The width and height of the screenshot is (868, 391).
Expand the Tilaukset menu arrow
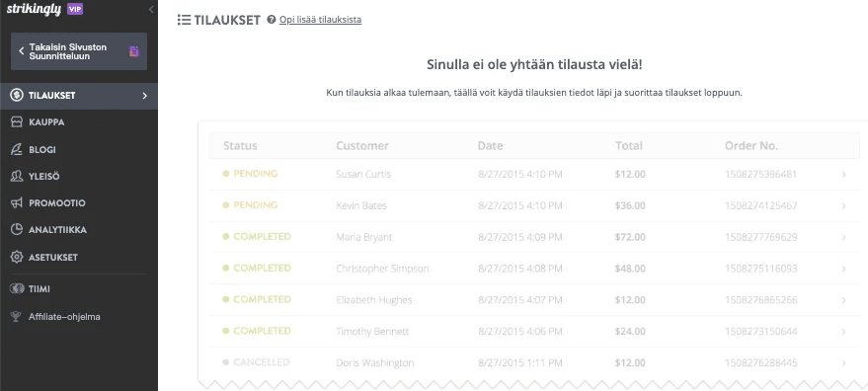(x=145, y=96)
